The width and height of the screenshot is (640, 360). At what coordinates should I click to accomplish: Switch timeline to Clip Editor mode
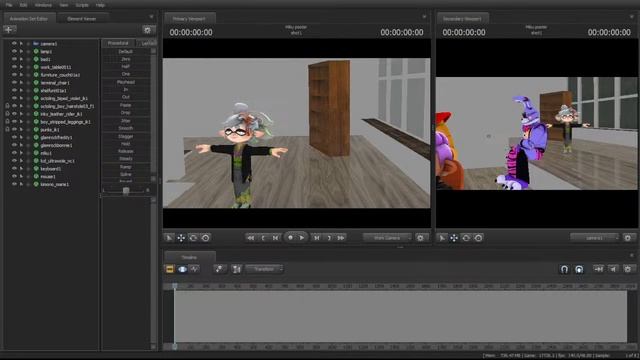pos(170,269)
